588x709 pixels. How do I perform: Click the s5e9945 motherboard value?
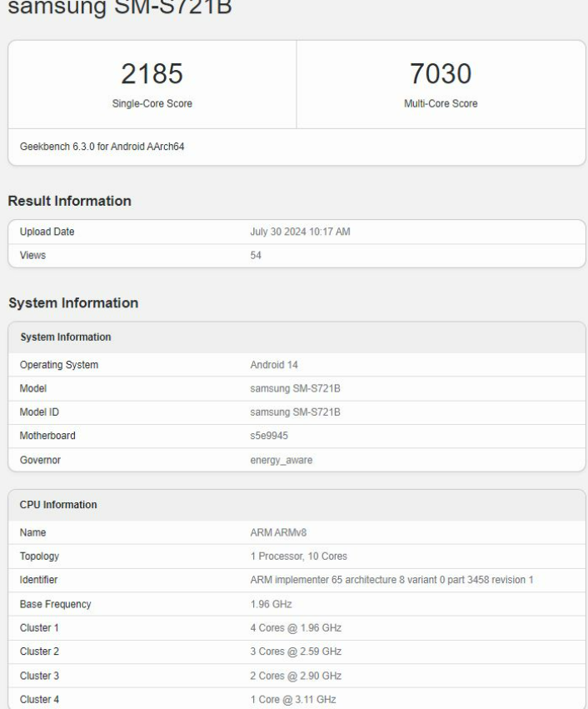pyautogui.click(x=269, y=436)
